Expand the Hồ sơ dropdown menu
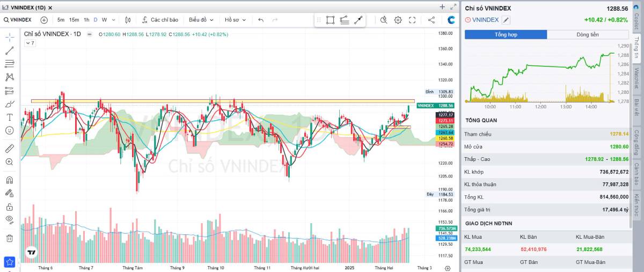Screen dimensions: 644x272 click(235, 20)
